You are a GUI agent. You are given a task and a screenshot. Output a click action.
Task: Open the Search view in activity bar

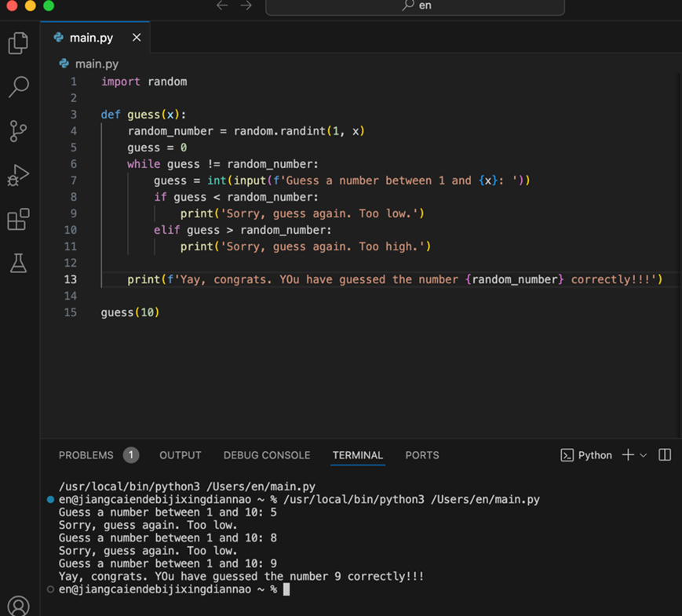[x=18, y=86]
